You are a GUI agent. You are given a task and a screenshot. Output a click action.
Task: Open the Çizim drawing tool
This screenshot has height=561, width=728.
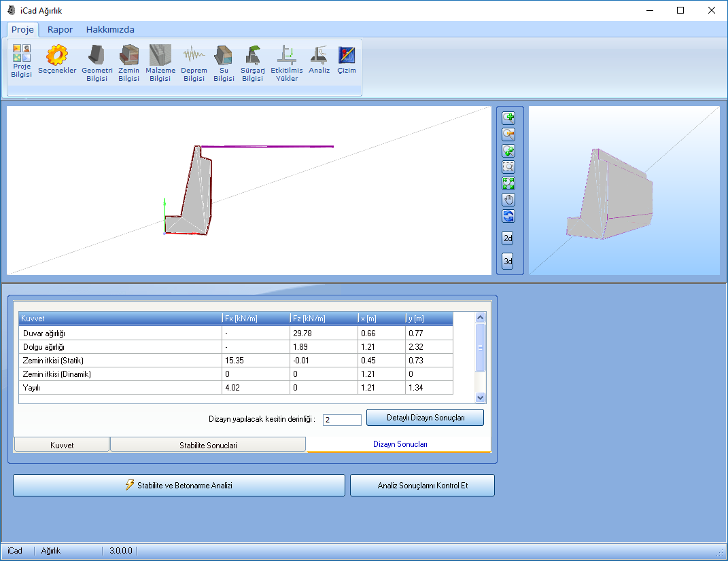point(347,59)
